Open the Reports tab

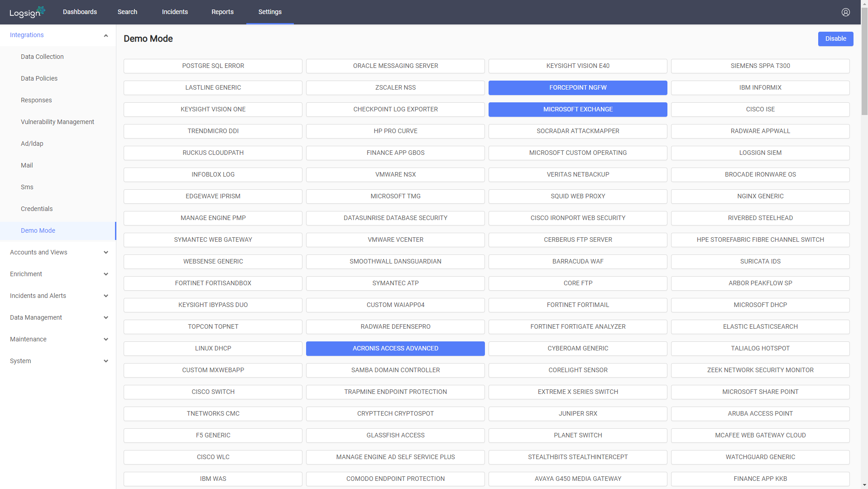pyautogui.click(x=222, y=12)
